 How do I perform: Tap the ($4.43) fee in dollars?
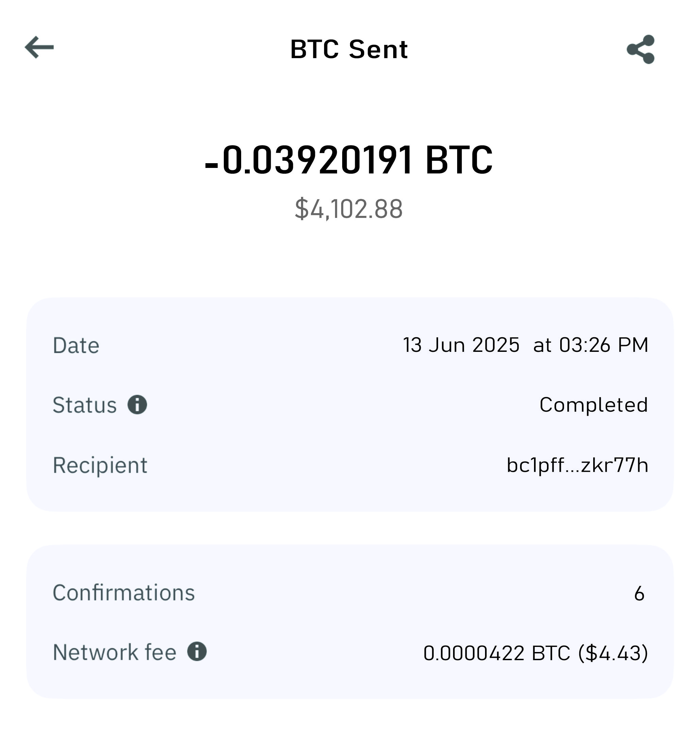tap(613, 653)
